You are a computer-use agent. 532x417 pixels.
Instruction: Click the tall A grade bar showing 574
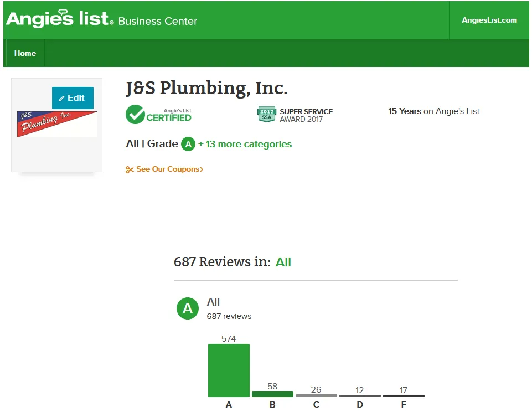(229, 370)
